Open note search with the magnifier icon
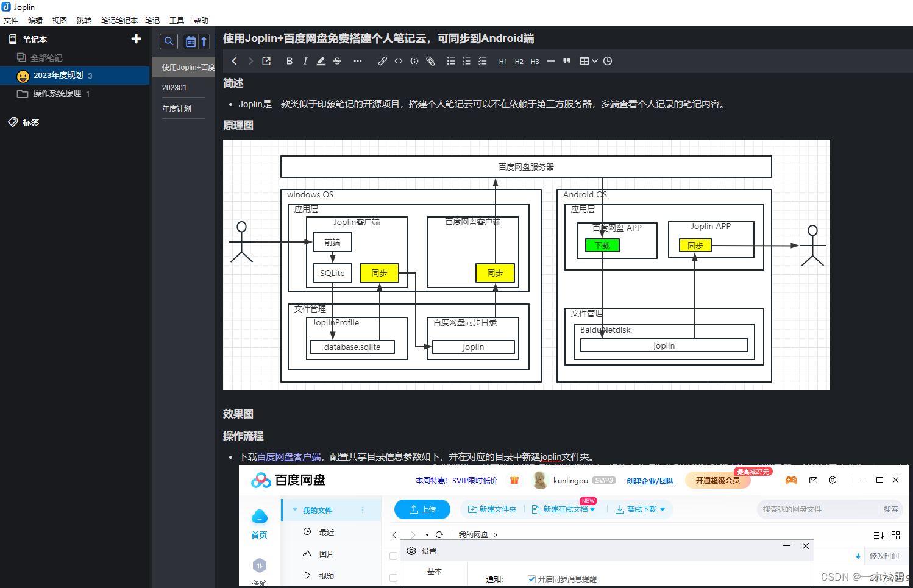 click(x=169, y=41)
